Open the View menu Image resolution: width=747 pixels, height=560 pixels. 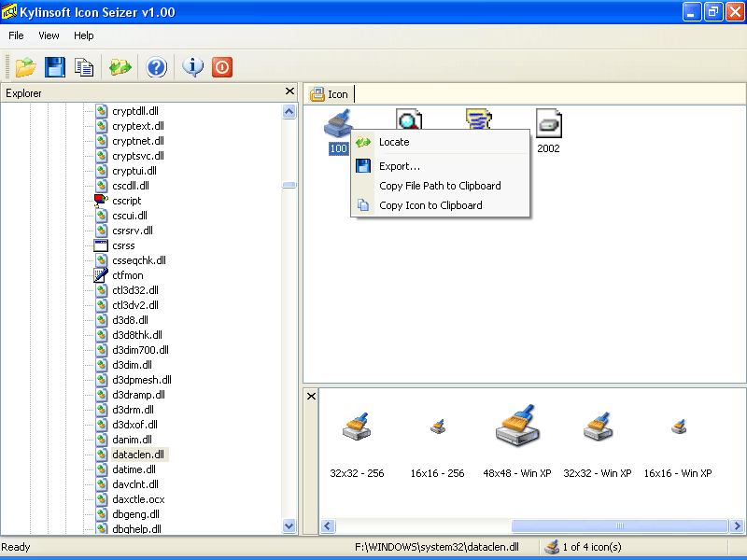(49, 35)
